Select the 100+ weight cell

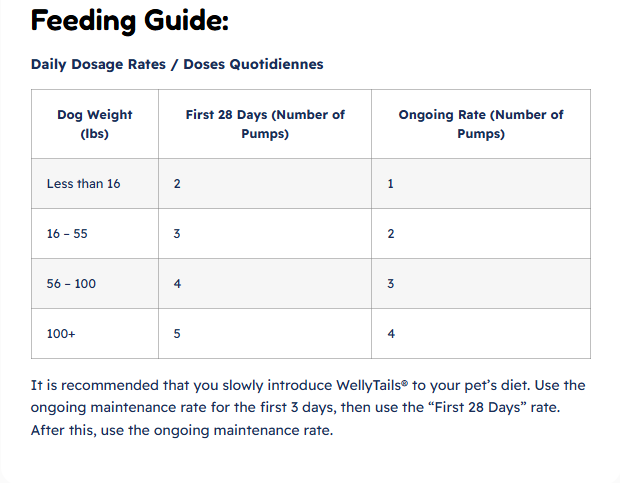tap(95, 334)
